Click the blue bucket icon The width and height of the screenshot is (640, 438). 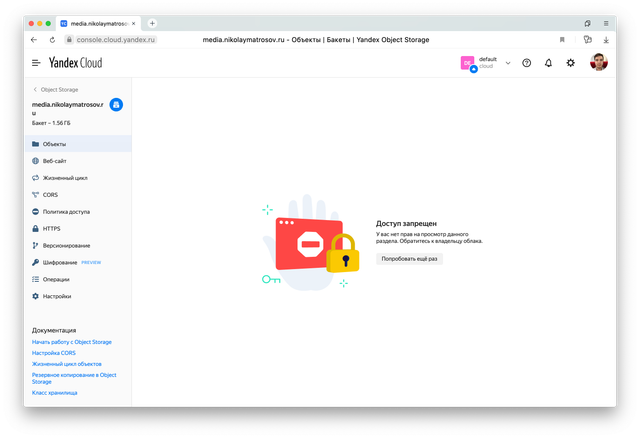pyautogui.click(x=116, y=104)
